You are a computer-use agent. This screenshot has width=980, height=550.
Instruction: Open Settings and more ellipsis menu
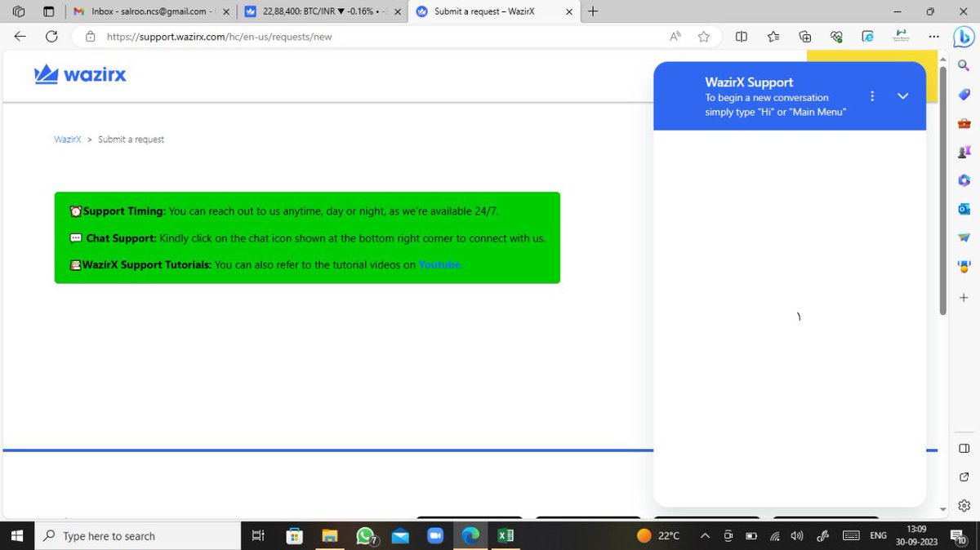click(934, 36)
